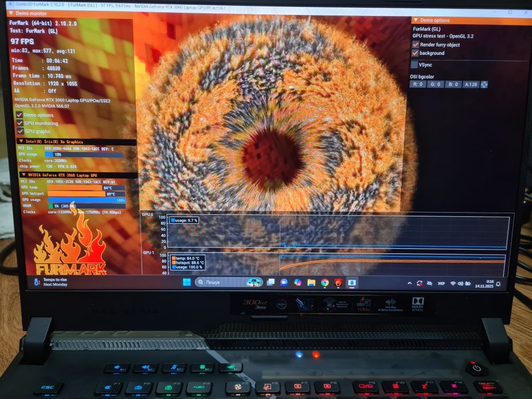Click the Intel GPU usage 10% bar
532x399 pixels.
(84, 154)
